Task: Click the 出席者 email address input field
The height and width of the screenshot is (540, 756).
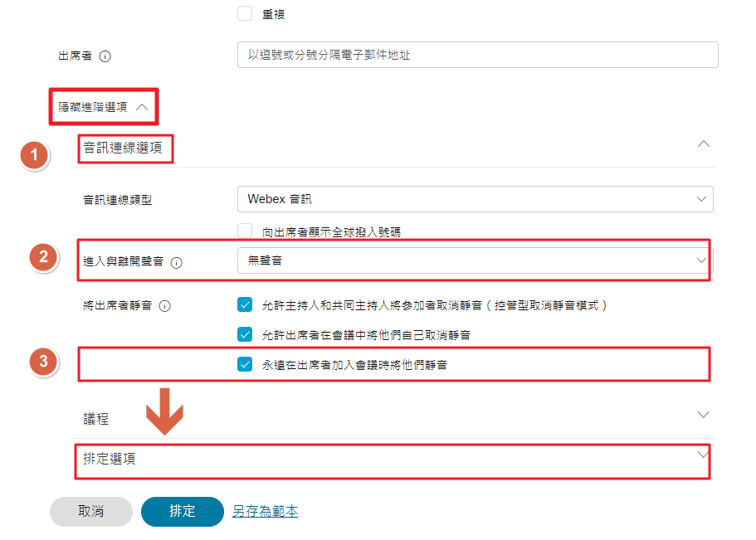Action: (x=477, y=55)
